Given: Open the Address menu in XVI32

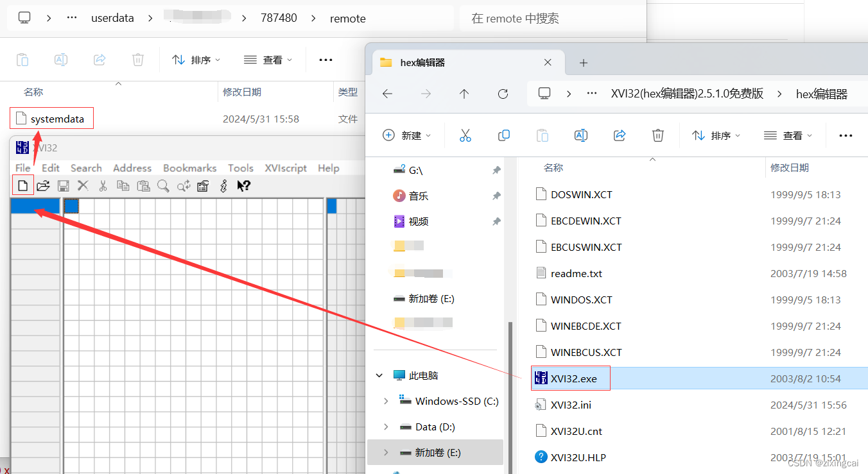Looking at the screenshot, I should [132, 168].
